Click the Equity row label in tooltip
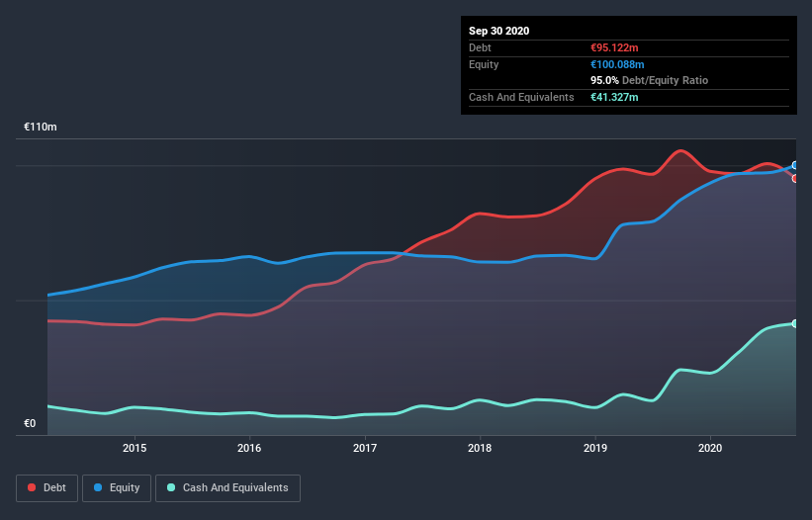 [x=484, y=64]
